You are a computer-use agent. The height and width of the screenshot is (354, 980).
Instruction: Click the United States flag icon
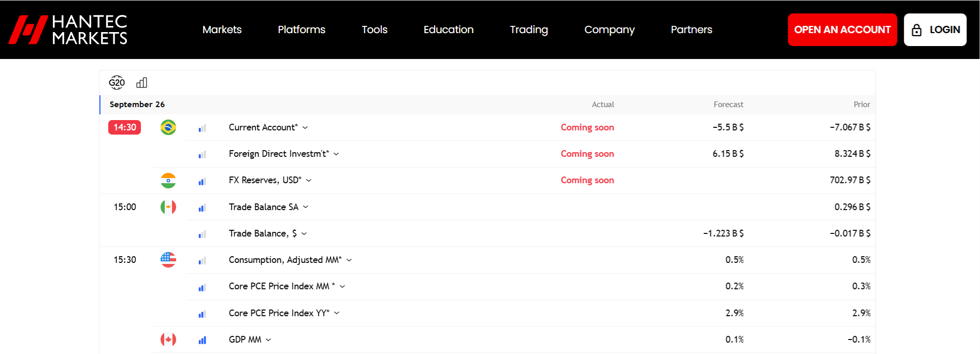coord(168,260)
